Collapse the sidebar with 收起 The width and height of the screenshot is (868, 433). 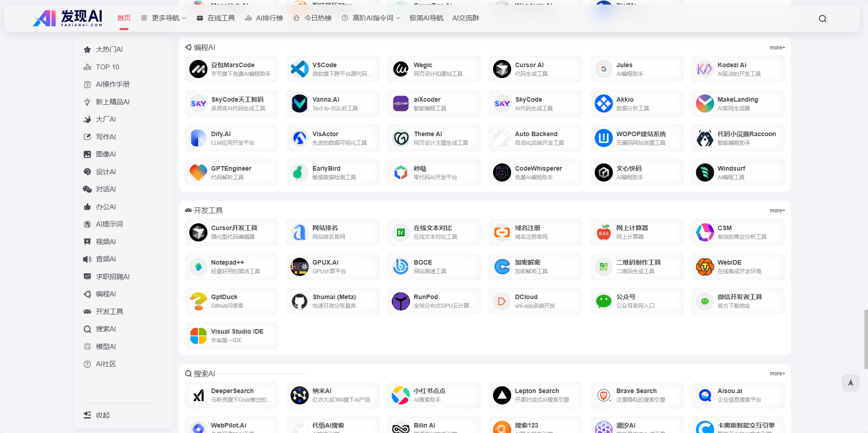coord(97,415)
